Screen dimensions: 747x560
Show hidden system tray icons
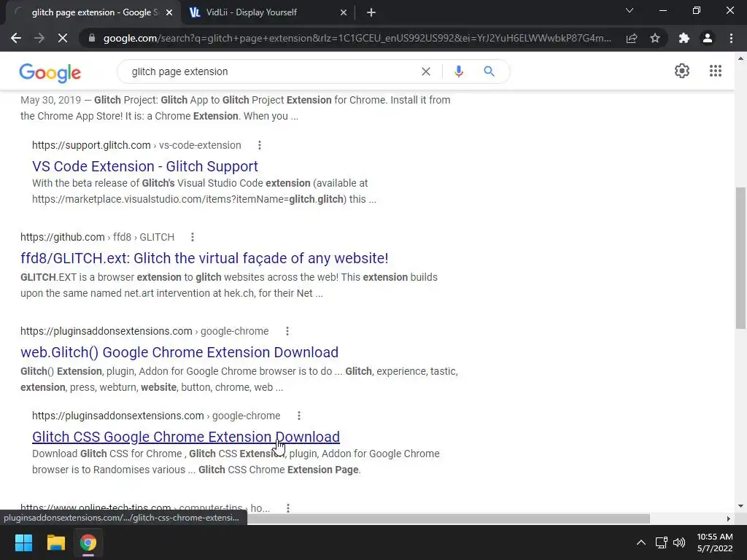[x=641, y=542]
